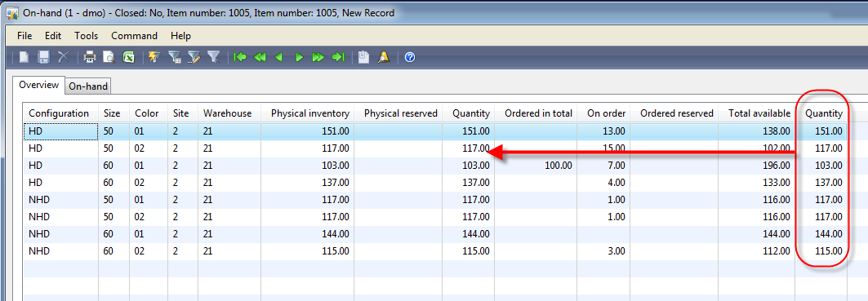Click Total available cell 138.00
Screen dimensions: 868x301
tap(757, 131)
